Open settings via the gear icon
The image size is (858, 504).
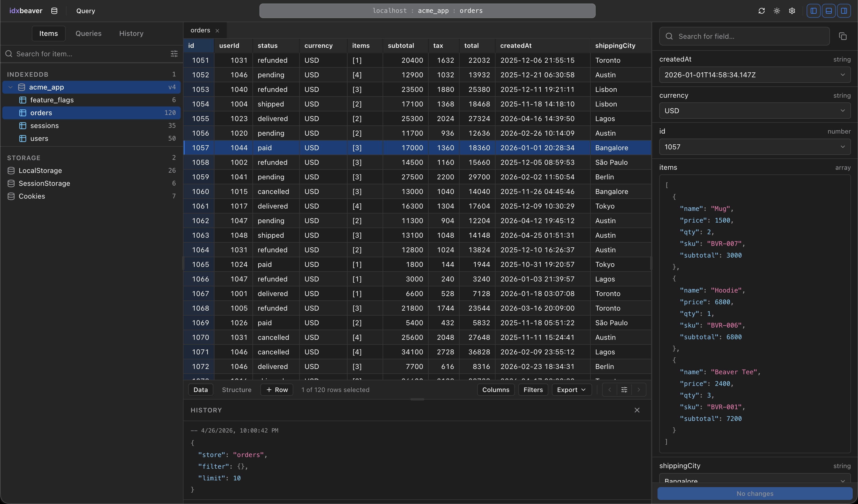point(792,11)
